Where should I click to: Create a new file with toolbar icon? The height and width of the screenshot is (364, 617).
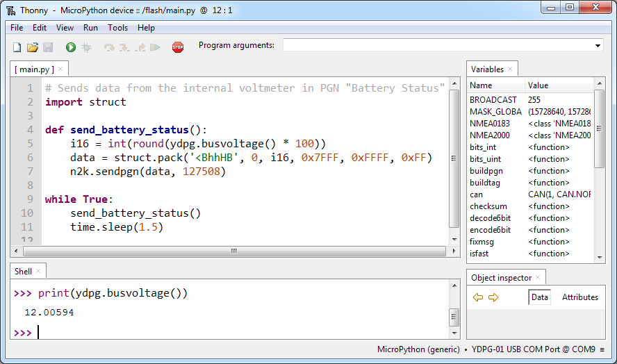[17, 48]
